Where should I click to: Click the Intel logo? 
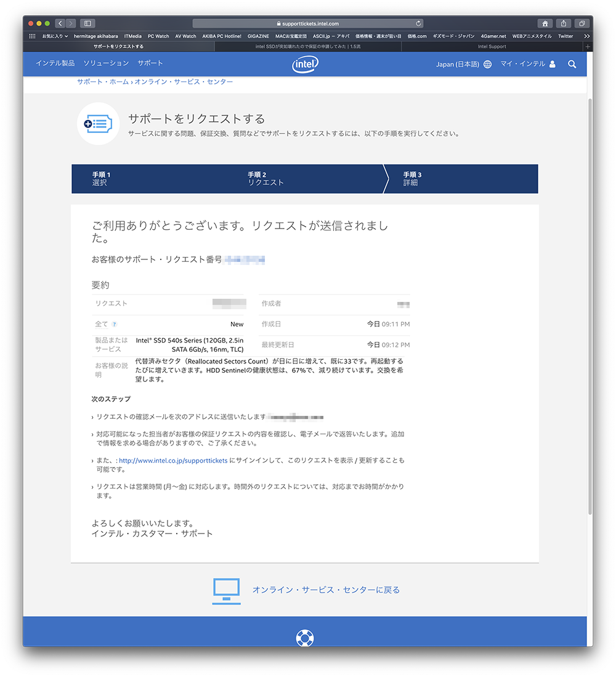coord(305,64)
